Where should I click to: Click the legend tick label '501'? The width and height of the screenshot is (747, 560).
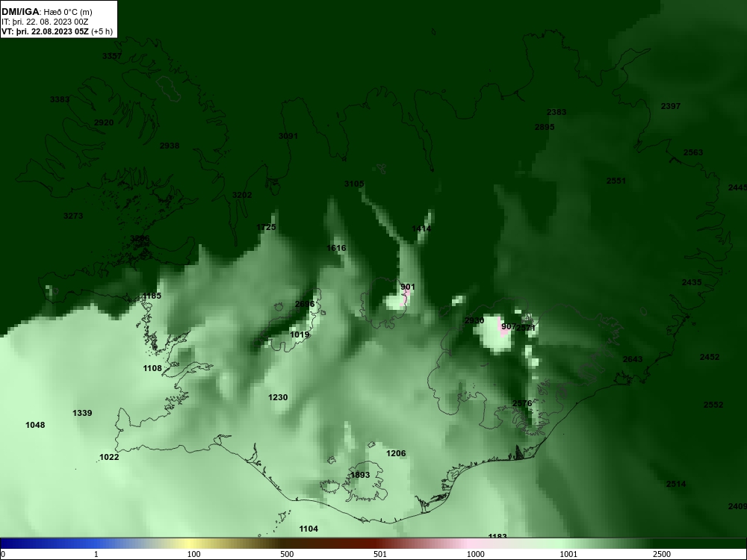click(x=380, y=554)
